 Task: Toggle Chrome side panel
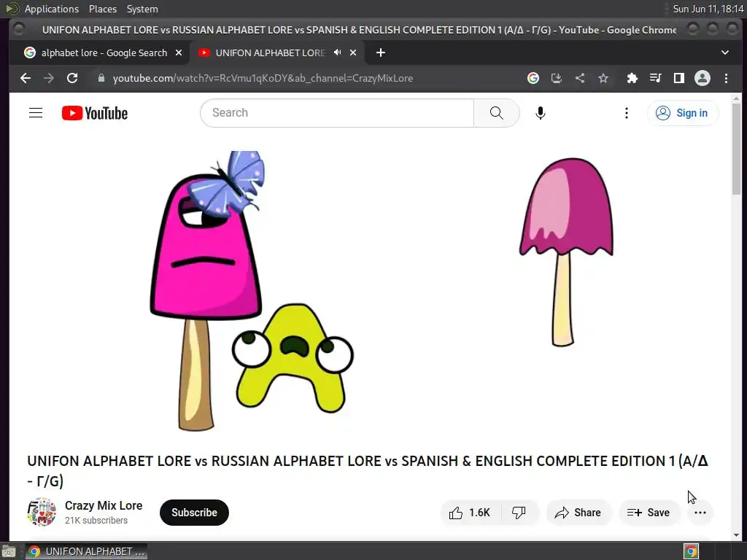tap(679, 78)
